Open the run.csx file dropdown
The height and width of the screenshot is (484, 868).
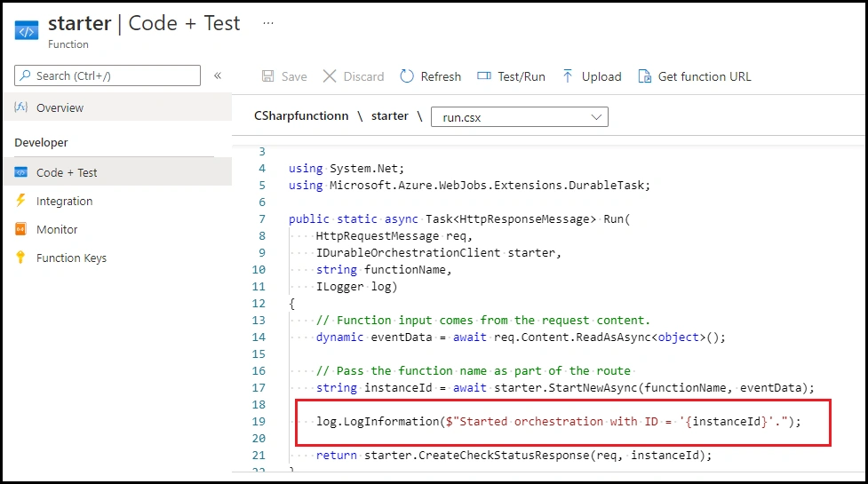click(519, 116)
